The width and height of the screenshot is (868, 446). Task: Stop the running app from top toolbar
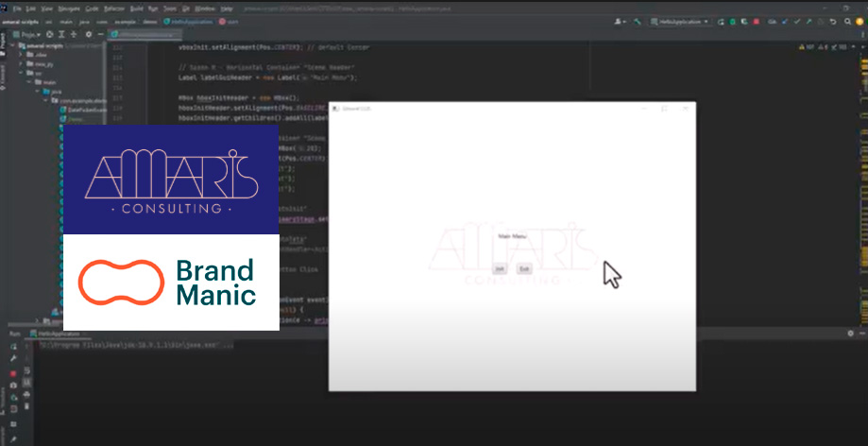point(756,22)
